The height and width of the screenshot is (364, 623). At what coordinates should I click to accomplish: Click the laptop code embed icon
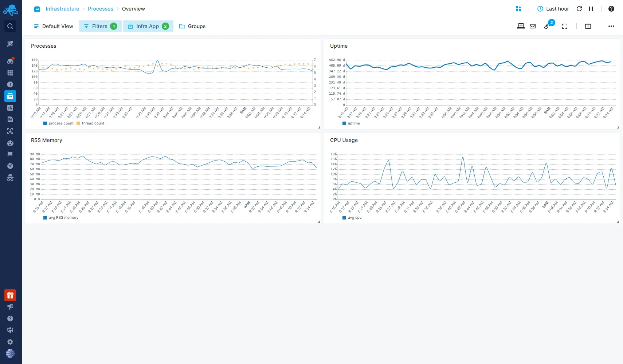[x=521, y=26]
